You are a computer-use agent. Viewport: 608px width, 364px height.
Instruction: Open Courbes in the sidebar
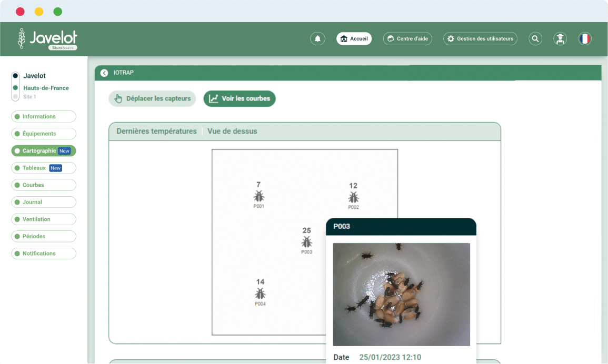click(x=44, y=185)
